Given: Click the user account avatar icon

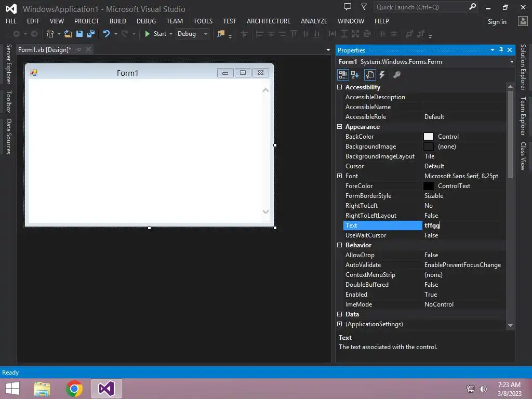Looking at the screenshot, I should click(523, 21).
